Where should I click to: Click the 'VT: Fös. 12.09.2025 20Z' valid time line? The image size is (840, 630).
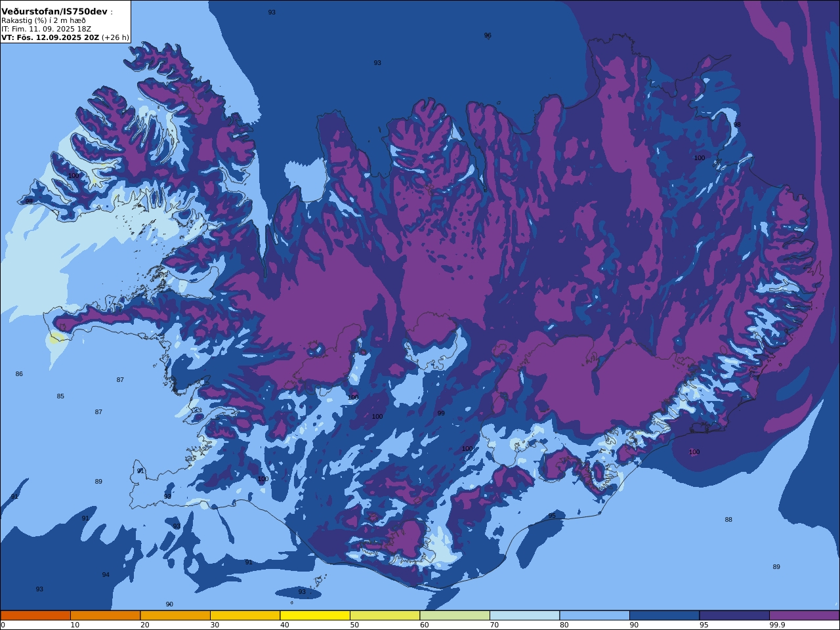click(x=50, y=37)
